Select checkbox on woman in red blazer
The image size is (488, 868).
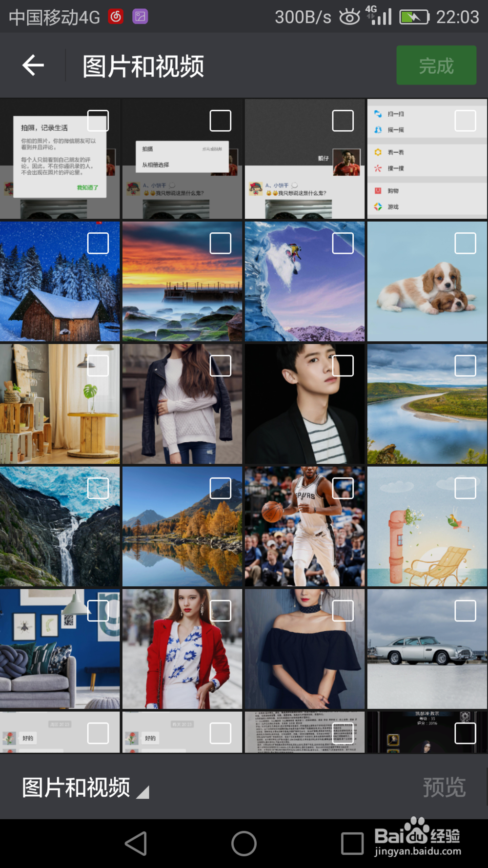(x=221, y=611)
